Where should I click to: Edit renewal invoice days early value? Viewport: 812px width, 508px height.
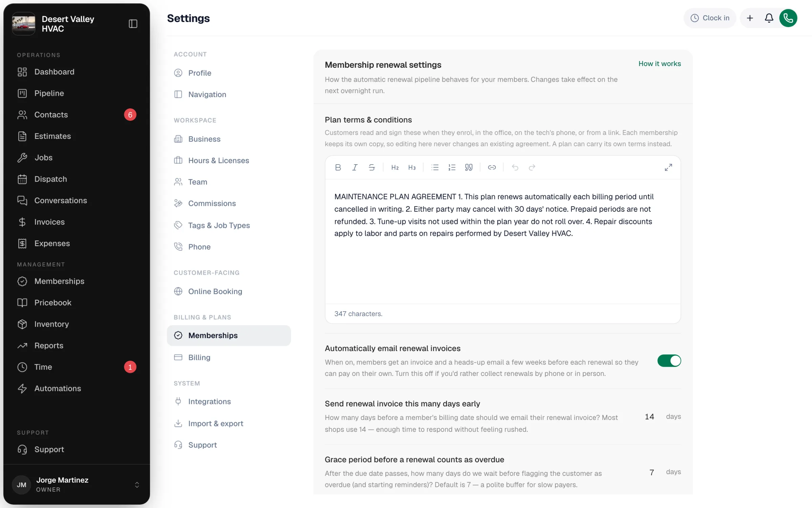(x=649, y=417)
